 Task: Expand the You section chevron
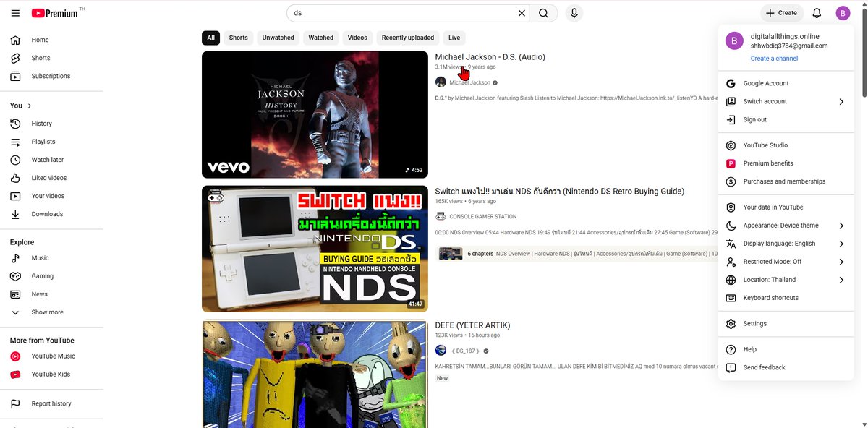point(30,106)
